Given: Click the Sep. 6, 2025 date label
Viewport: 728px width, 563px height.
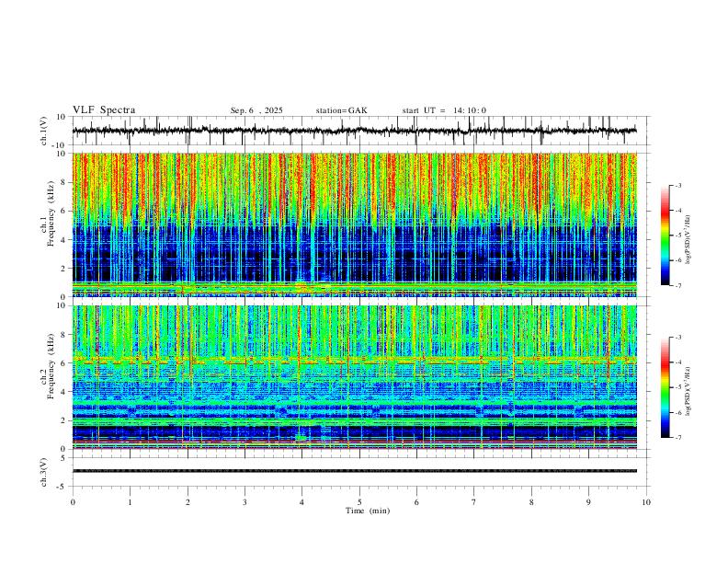Looking at the screenshot, I should 256,110.
